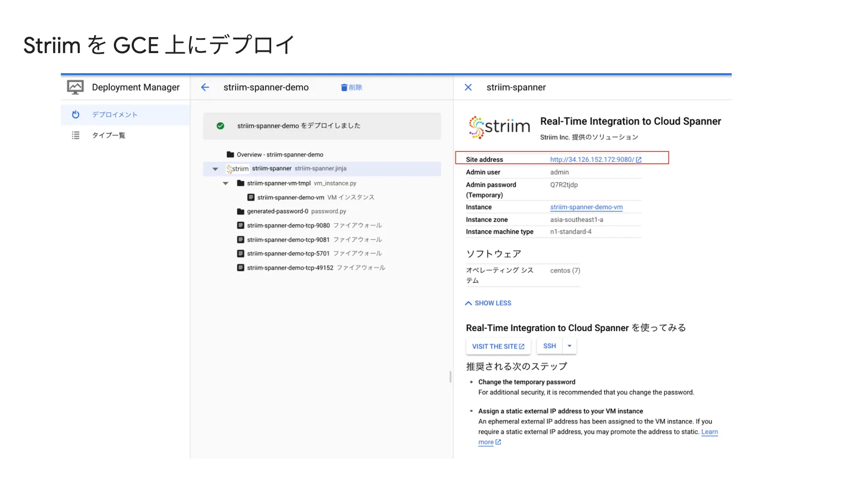Click the zone value asia-southeast1-a
Screen dimensions: 868x487
577,220
